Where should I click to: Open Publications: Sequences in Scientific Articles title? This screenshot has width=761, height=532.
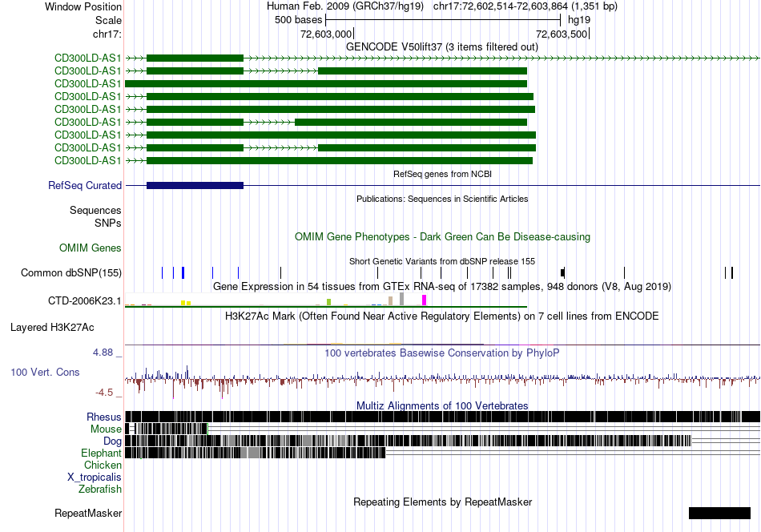pos(442,199)
